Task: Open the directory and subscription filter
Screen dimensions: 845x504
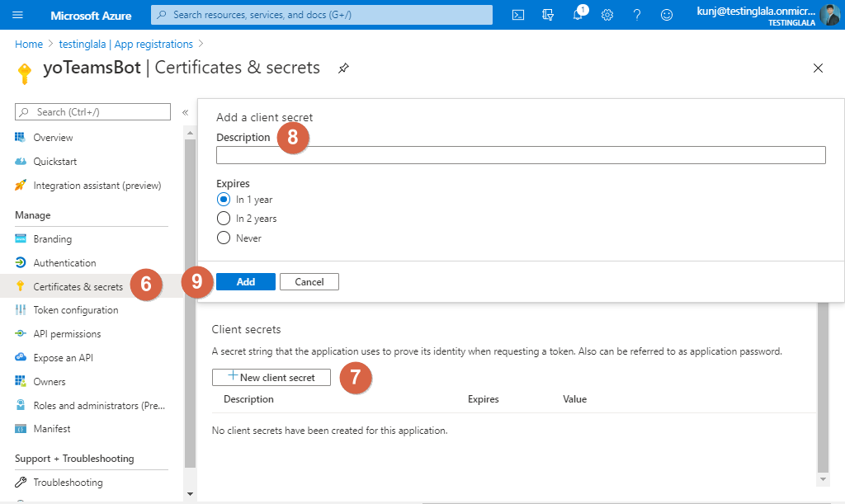Action: 548,14
